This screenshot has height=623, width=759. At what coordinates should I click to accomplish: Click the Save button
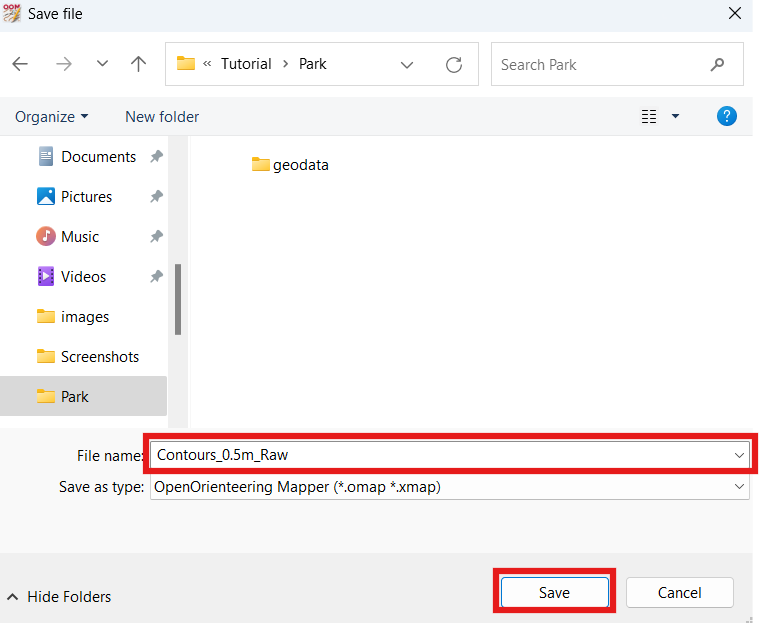pos(554,592)
